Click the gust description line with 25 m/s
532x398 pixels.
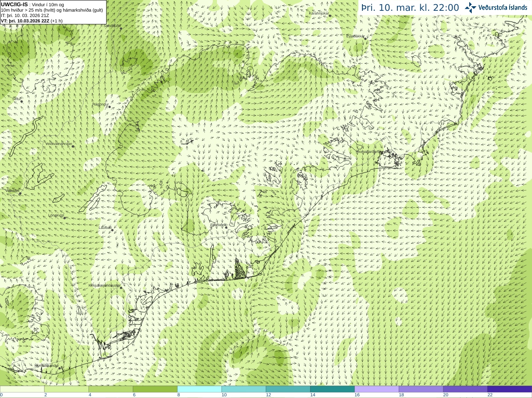pyautogui.click(x=52, y=10)
